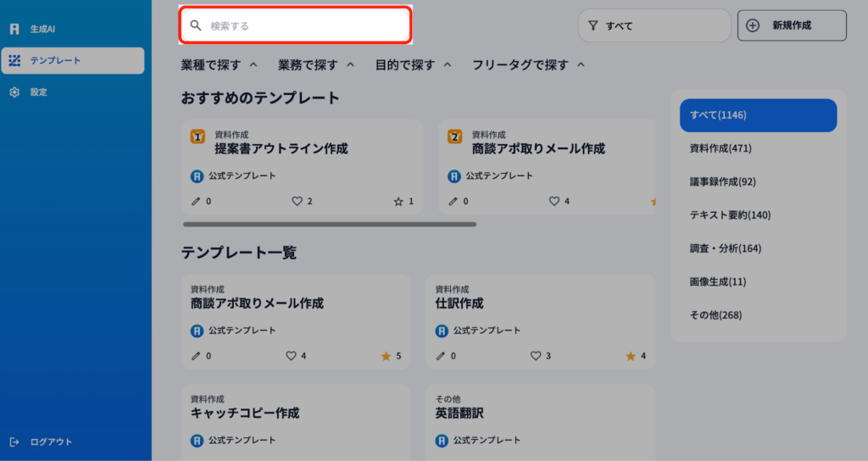Click the ログアウト exit icon

click(14, 442)
